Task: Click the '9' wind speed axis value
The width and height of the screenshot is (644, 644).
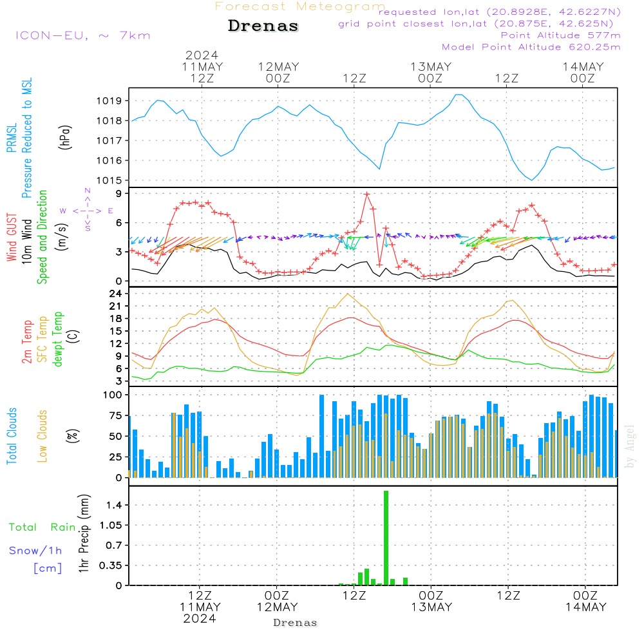Action: pos(119,193)
